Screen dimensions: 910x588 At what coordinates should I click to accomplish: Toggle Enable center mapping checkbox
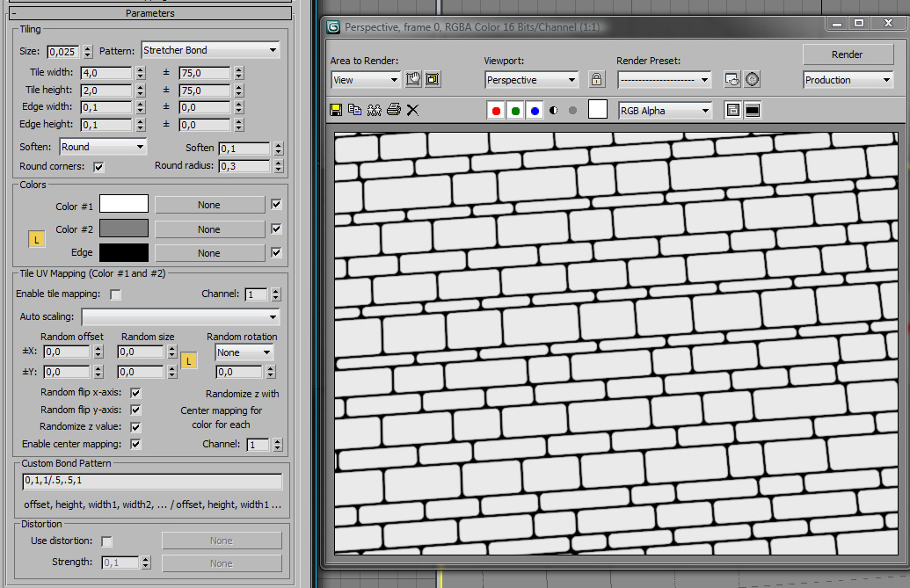click(x=135, y=444)
